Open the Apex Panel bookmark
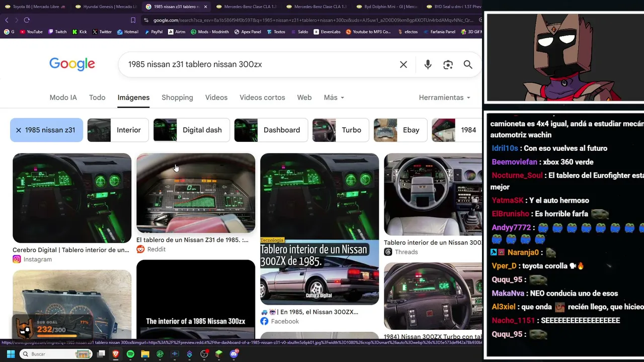Screen dimensions: 644x362 coord(248,32)
